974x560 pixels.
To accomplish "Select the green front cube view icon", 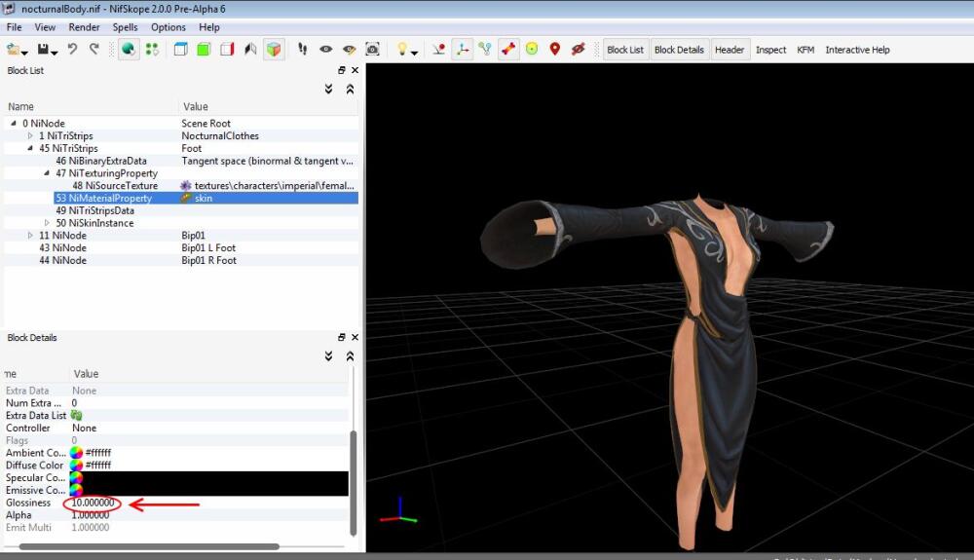I will 204,49.
